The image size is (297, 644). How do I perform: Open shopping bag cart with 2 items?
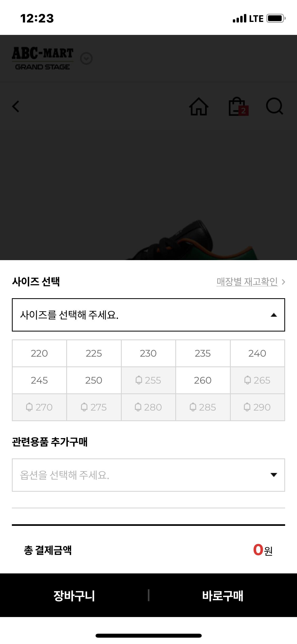pyautogui.click(x=238, y=107)
